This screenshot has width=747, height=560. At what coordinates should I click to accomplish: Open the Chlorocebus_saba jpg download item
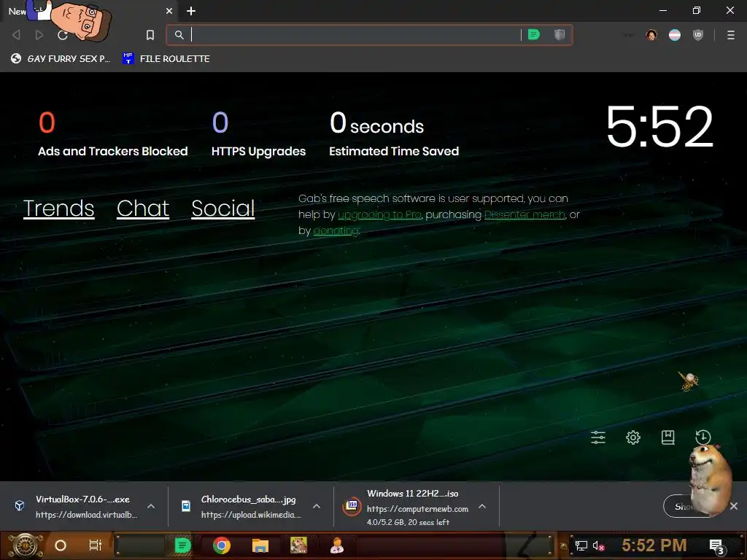coord(242,506)
